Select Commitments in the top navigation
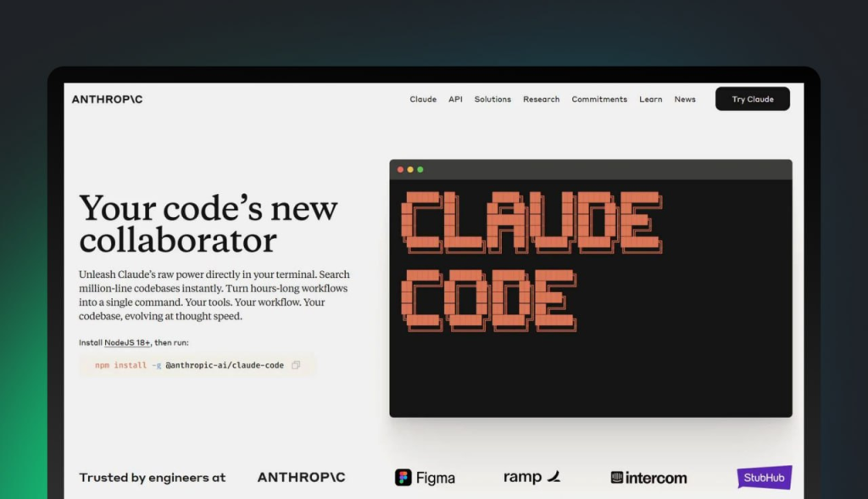The width and height of the screenshot is (868, 499). [599, 99]
